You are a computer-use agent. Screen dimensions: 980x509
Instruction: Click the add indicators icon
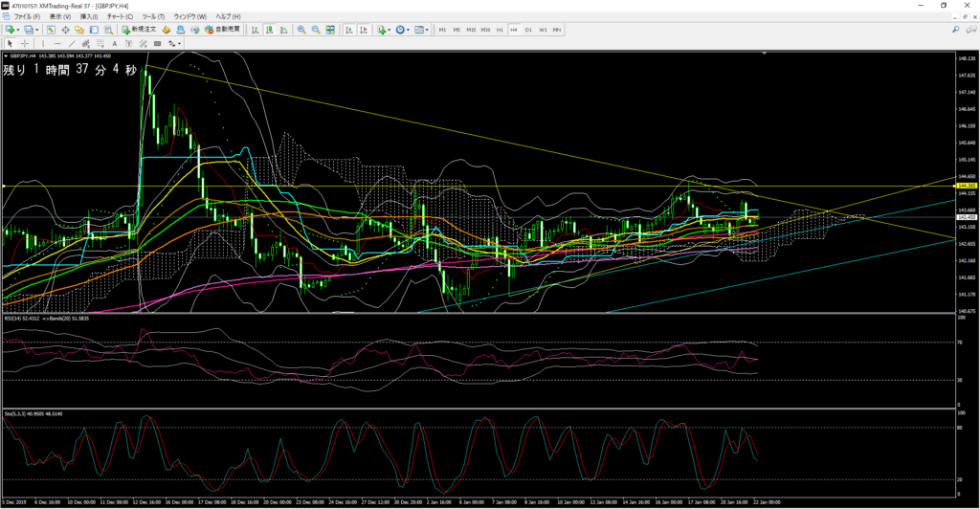(381, 30)
